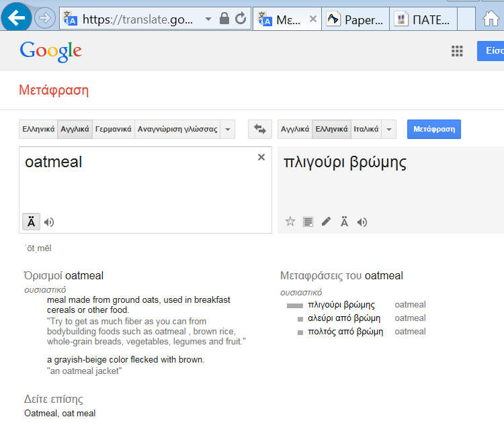Click the translation entry αλεύρι από βρώμη
The width and height of the screenshot is (504, 423).
(x=344, y=318)
